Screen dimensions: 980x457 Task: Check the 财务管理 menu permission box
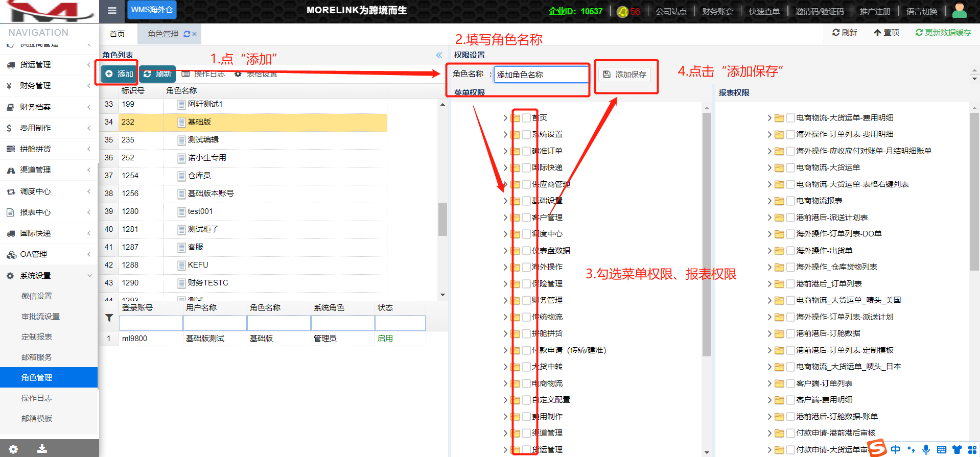(526, 300)
